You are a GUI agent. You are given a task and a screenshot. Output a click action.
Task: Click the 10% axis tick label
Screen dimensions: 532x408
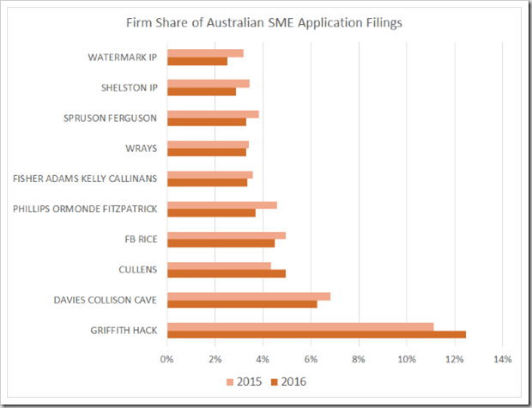click(407, 359)
